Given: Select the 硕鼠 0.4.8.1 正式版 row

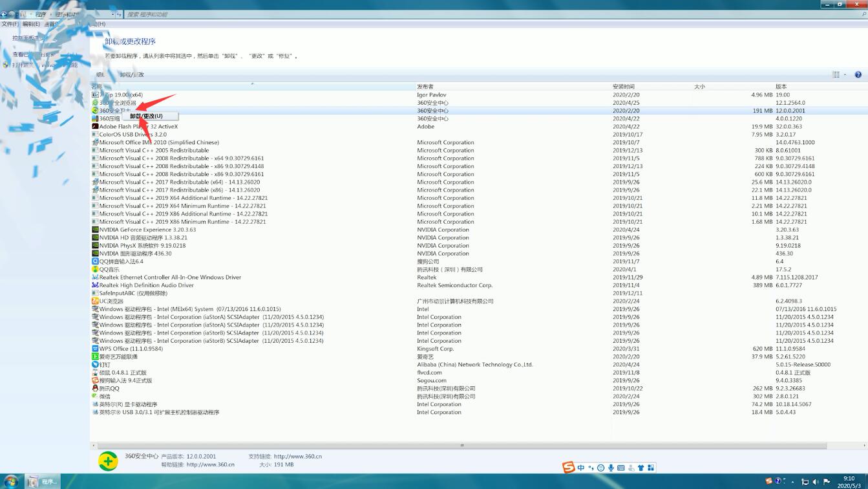Looking at the screenshot, I should 478,373.
